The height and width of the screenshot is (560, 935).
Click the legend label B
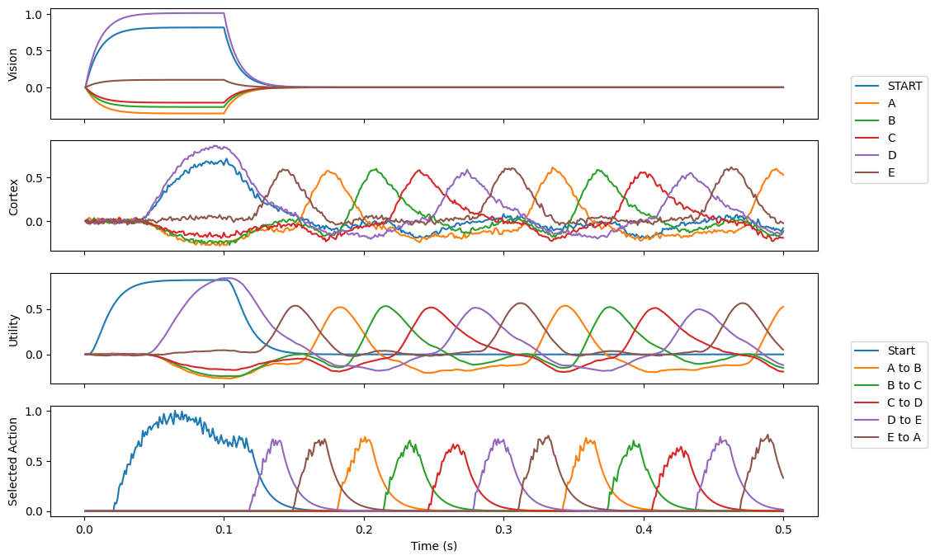(891, 120)
